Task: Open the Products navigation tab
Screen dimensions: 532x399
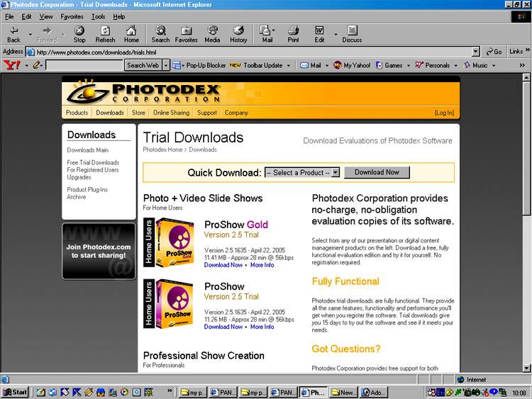Action: click(x=77, y=113)
